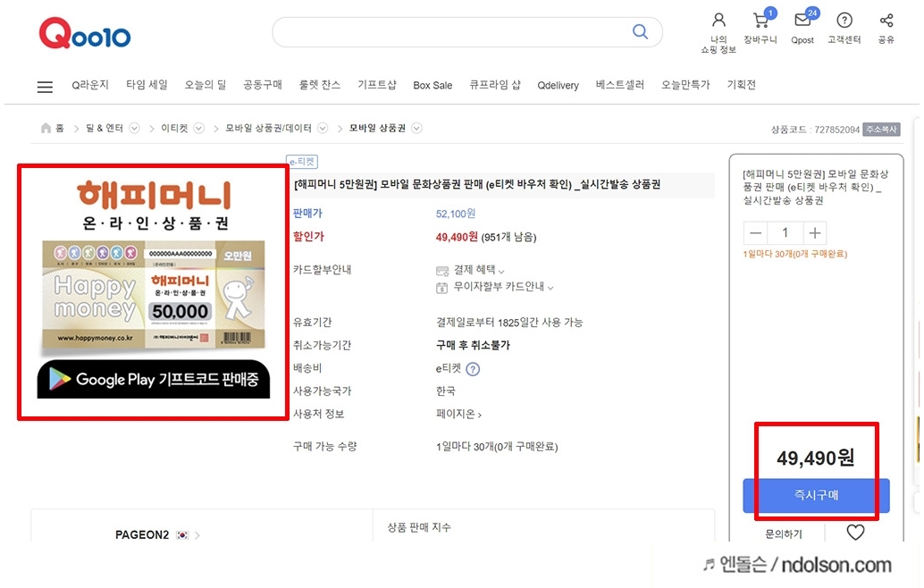
Task: Open 기프트샵 menu
Action: click(376, 85)
